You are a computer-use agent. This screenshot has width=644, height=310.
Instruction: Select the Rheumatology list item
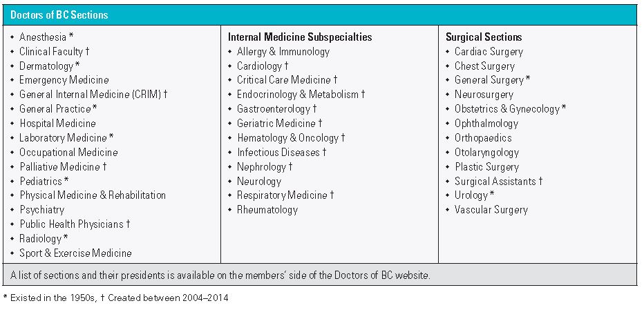point(267,210)
